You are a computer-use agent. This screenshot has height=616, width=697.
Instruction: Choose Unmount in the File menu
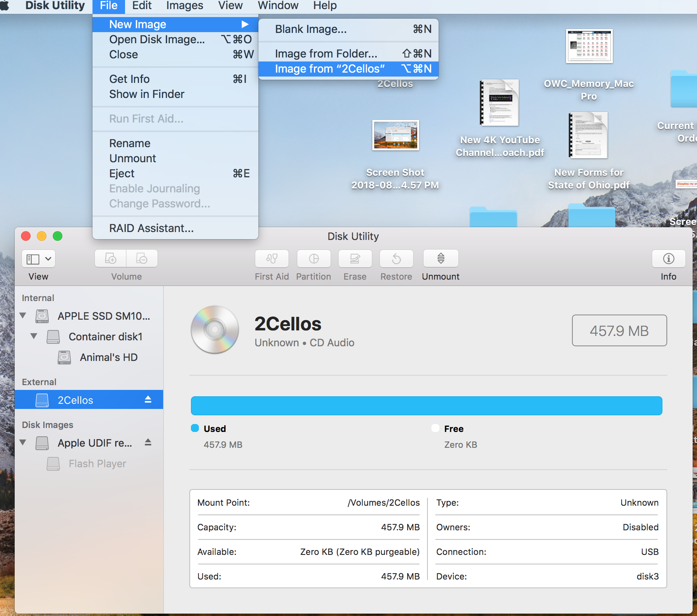click(175, 159)
